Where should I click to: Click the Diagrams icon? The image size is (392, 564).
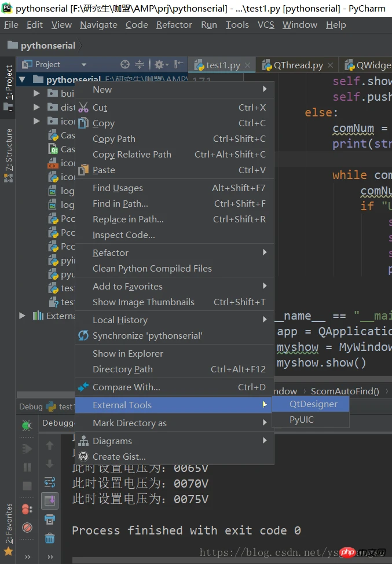tap(83, 441)
